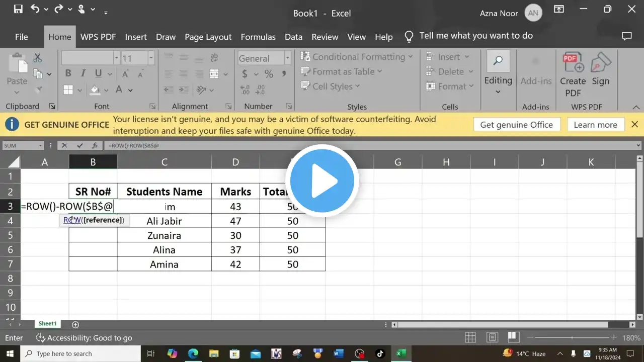Add a new sheet with plus icon
644x362 pixels.
click(75, 324)
